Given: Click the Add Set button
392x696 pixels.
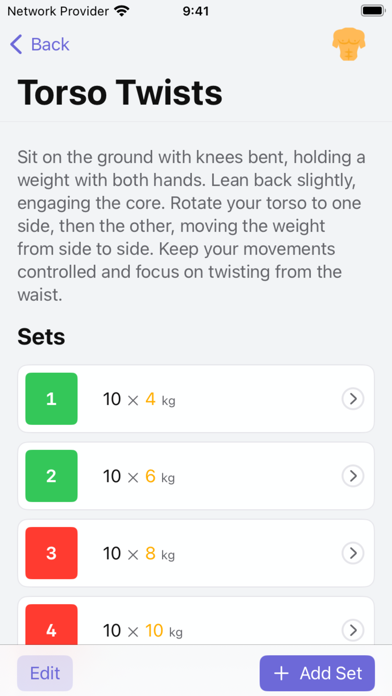Looking at the screenshot, I should click(317, 673).
